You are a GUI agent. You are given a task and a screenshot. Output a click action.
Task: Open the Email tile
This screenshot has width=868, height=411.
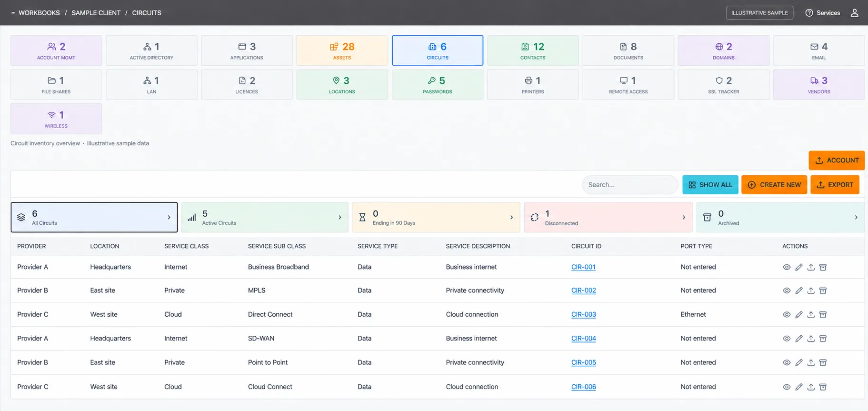819,50
